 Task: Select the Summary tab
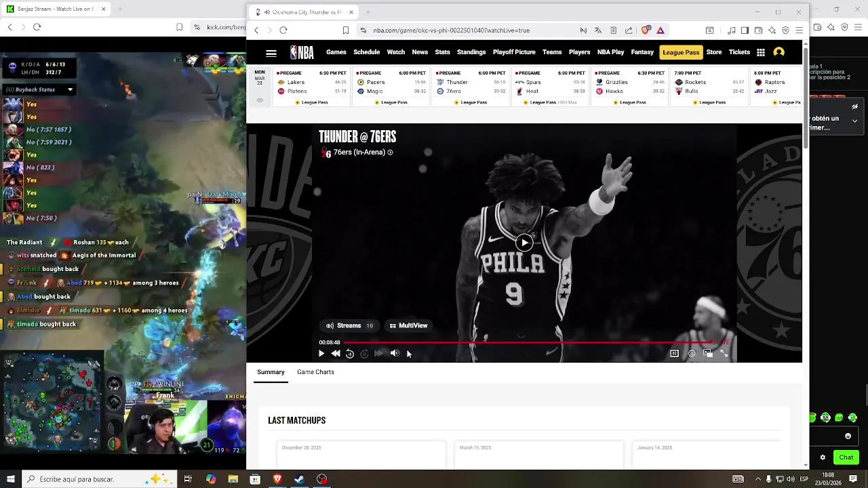pyautogui.click(x=271, y=372)
